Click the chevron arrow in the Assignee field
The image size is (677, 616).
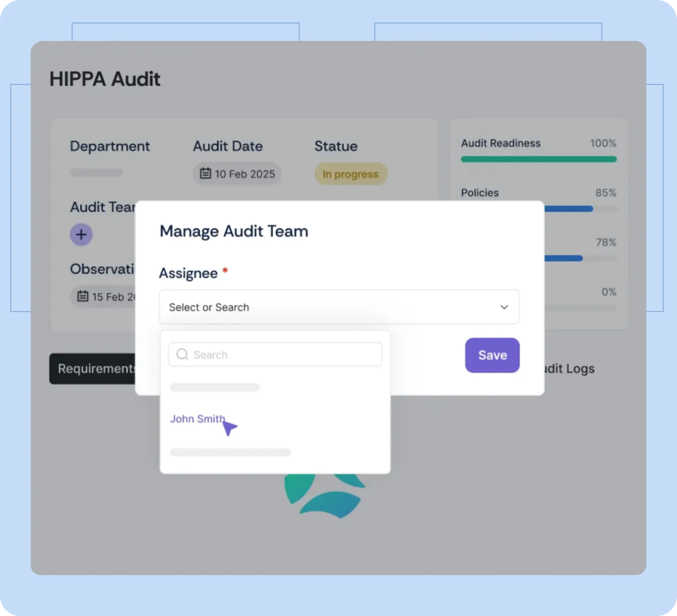504,307
